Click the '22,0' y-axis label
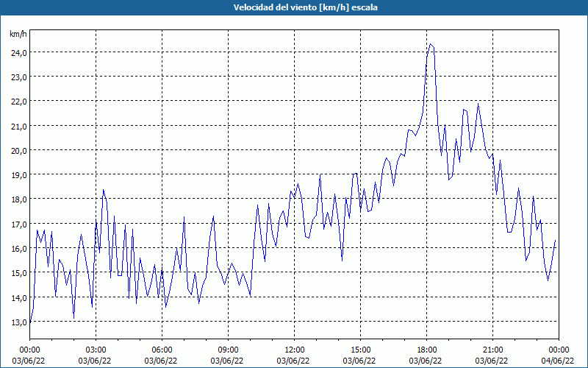The image size is (588, 368). point(19,102)
